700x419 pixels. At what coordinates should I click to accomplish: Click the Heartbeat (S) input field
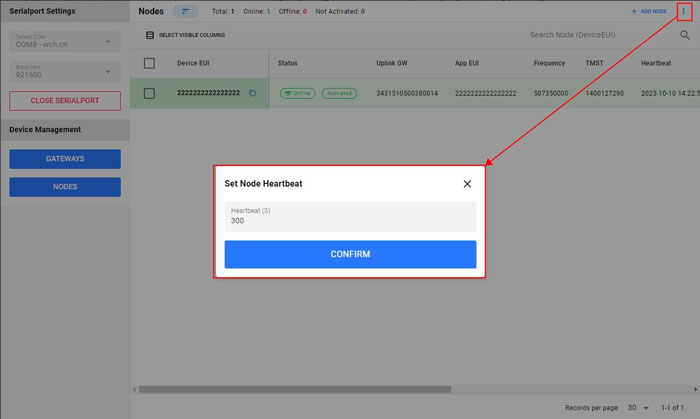pyautogui.click(x=350, y=217)
